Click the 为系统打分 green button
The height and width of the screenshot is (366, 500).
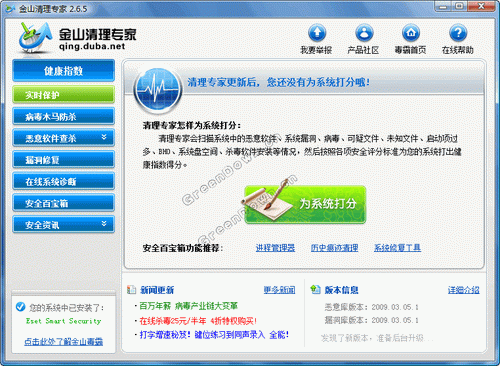point(305,204)
